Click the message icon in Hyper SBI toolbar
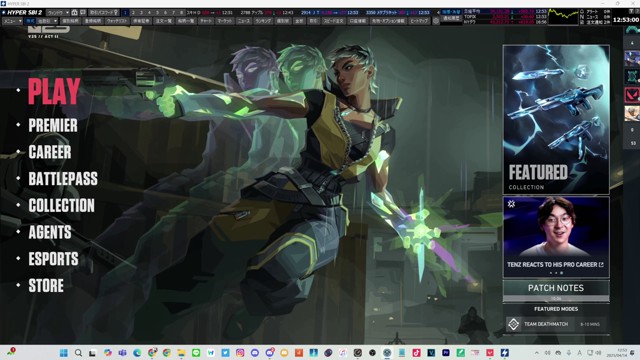This screenshot has height=360, width=640. click(x=83, y=12)
